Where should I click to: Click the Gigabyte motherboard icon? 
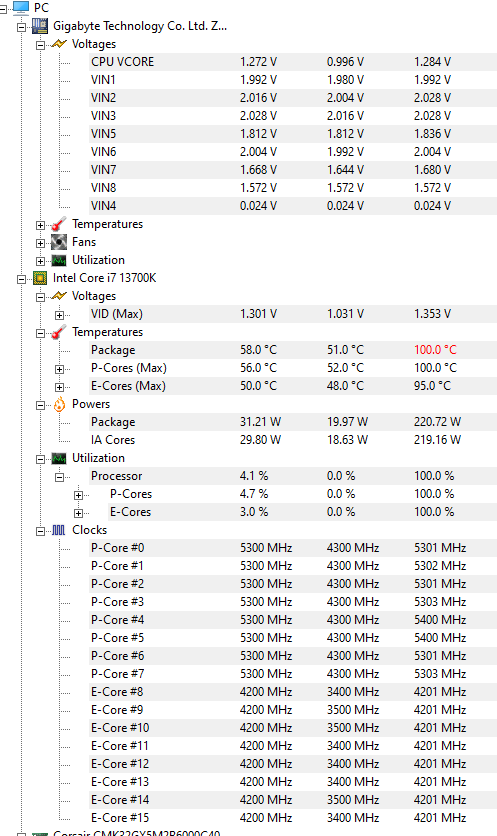(39, 26)
